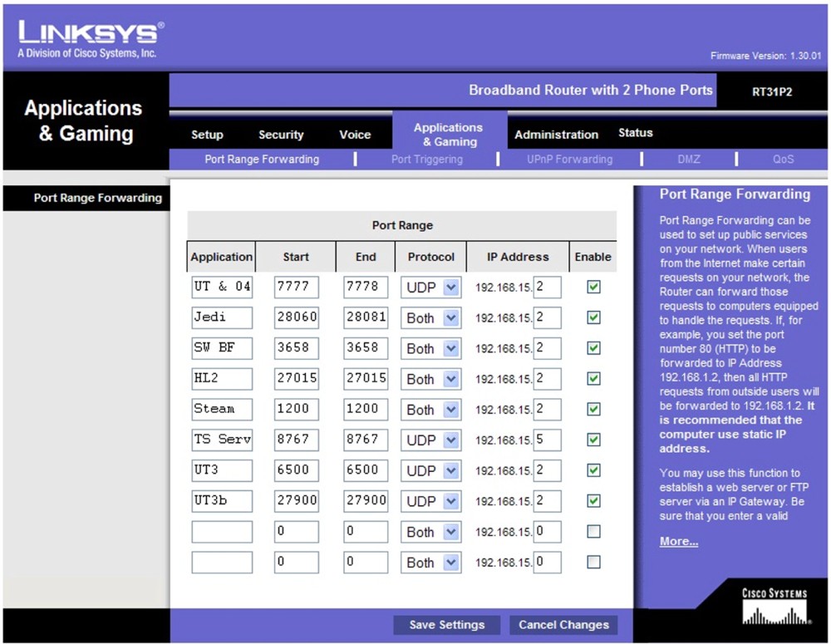Open the Administration tab
Viewport: 831px width, 644px height.
557,135
